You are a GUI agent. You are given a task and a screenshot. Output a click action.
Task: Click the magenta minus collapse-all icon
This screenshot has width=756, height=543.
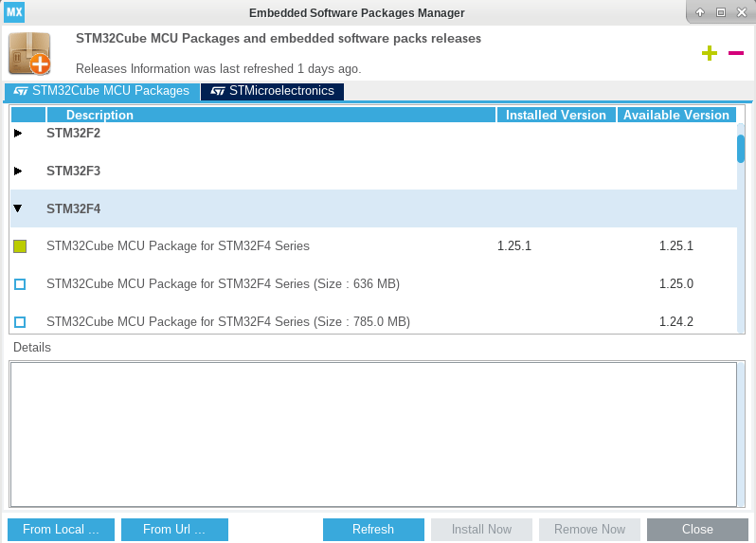736,53
